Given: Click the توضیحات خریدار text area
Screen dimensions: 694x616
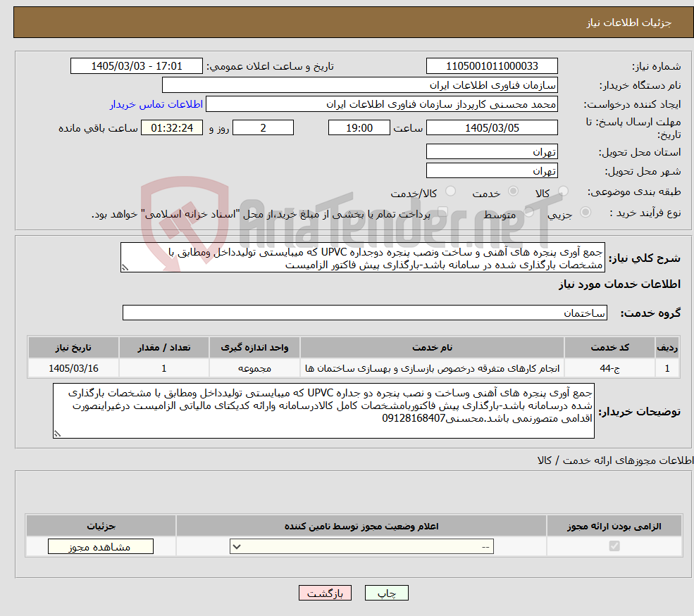Looking at the screenshot, I should 323,411.
